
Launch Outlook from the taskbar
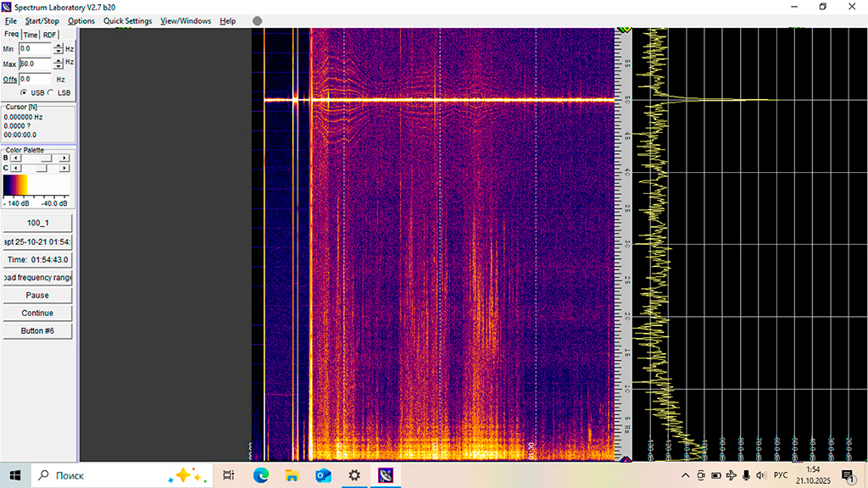click(x=322, y=474)
